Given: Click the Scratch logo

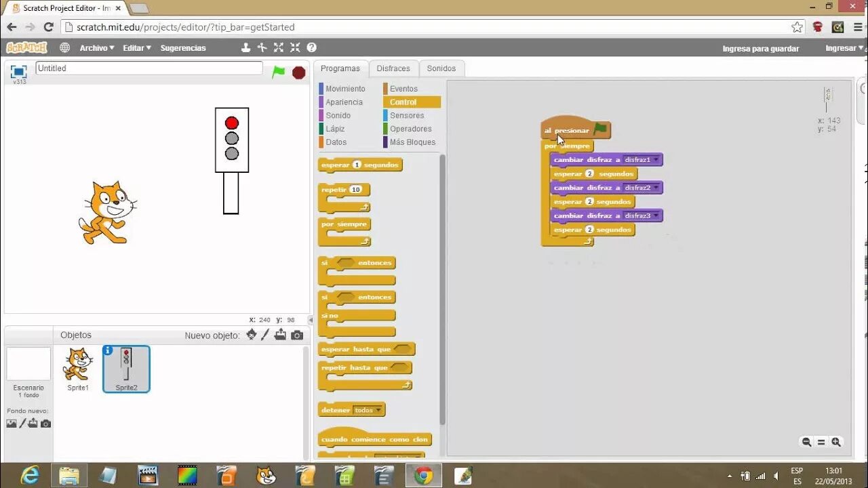Looking at the screenshot, I should click(26, 47).
